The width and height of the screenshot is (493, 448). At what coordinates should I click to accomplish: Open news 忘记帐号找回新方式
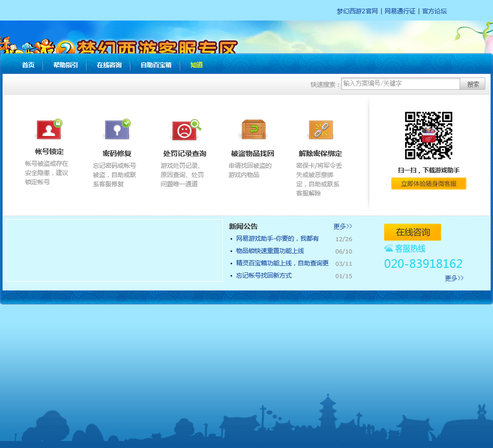264,276
